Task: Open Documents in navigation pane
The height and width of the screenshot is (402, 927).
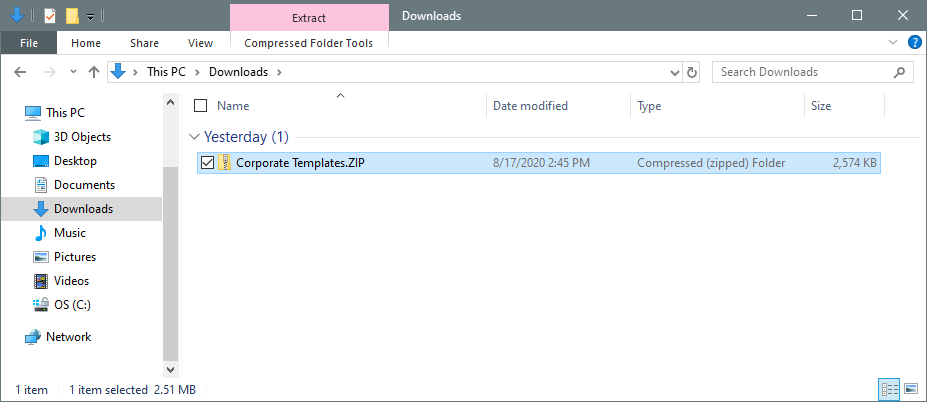Action: point(84,185)
